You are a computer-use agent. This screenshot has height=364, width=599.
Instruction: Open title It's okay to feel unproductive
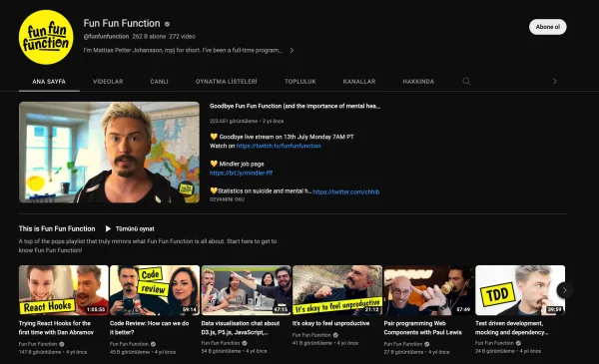click(x=330, y=323)
